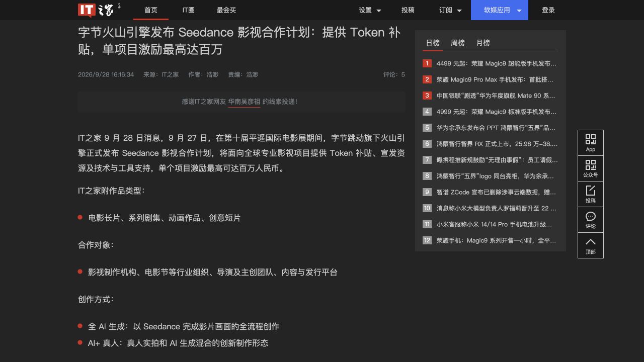
Task: Open the 公众号 QR code icon
Action: (x=591, y=168)
